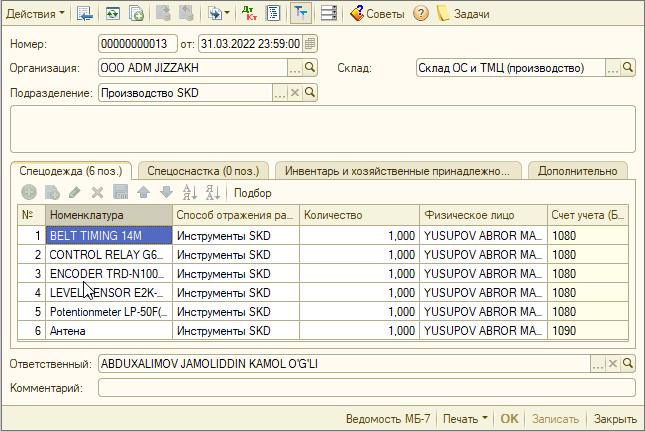Switch to the Спецоснастка tab
The height and width of the screenshot is (432, 645).
203,170
